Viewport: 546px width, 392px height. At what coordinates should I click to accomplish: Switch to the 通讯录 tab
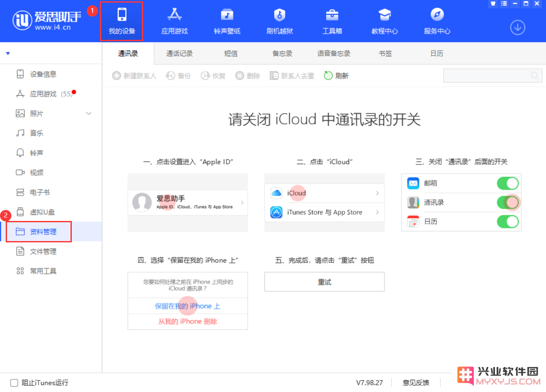click(x=128, y=54)
